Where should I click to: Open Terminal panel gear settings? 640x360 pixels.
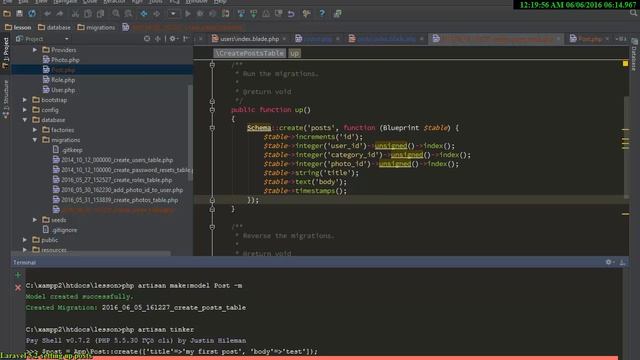[x=609, y=262]
